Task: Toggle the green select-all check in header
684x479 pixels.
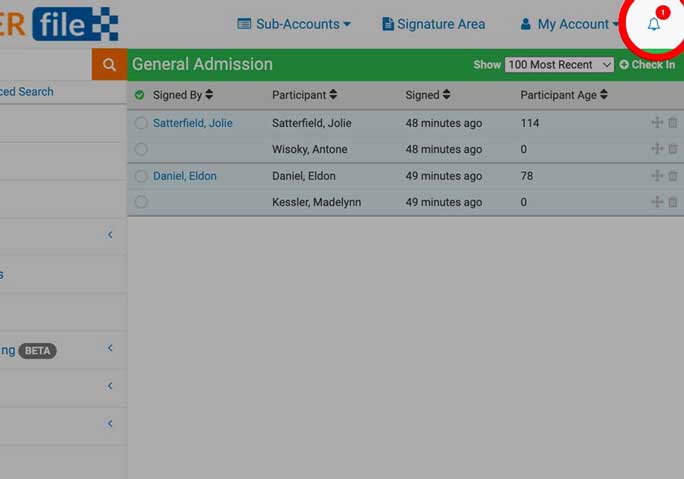Action: click(139, 95)
